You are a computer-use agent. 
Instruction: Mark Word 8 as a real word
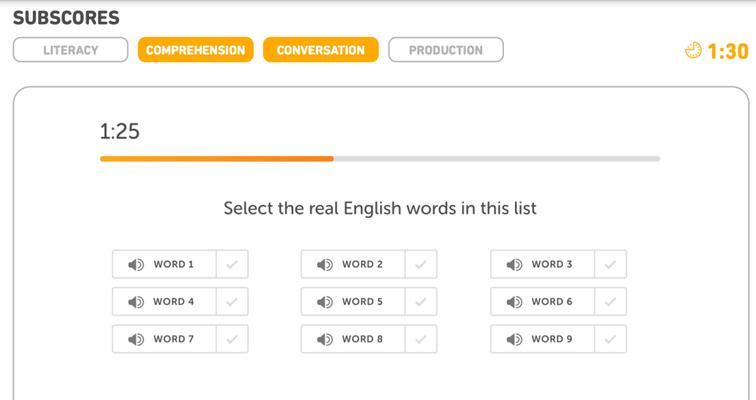coord(421,339)
